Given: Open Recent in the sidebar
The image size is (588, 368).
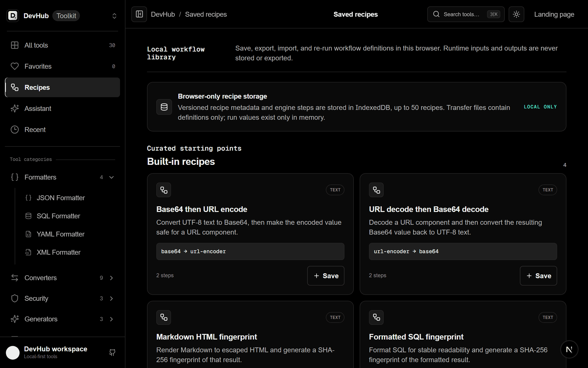Looking at the screenshot, I should (x=62, y=130).
